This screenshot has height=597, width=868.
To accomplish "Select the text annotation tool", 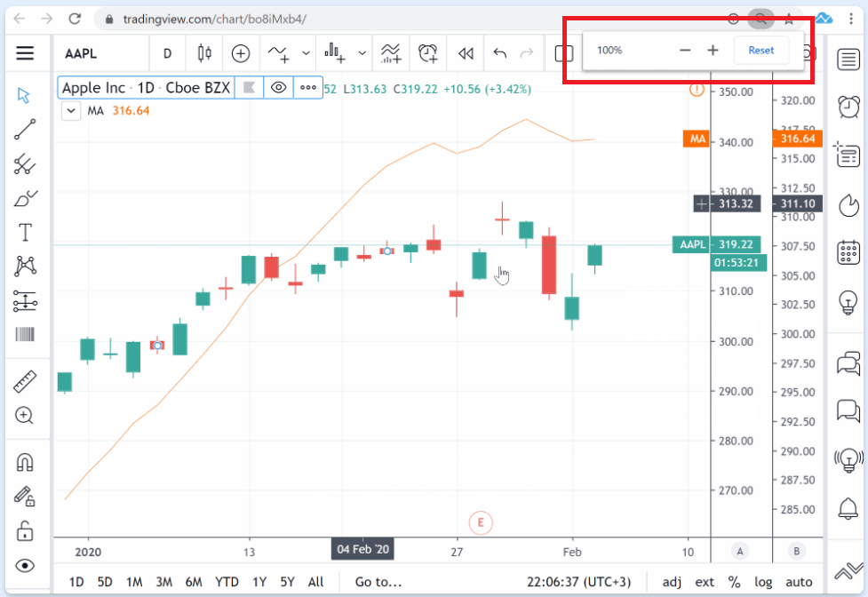I will (26, 233).
